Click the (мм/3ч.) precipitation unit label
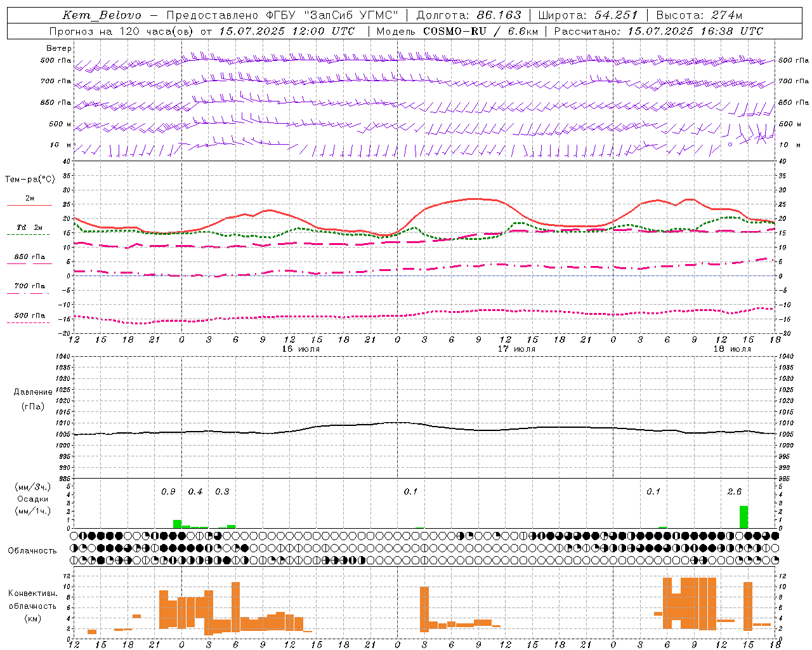Screen dimensions: 812x650 tap(32, 487)
